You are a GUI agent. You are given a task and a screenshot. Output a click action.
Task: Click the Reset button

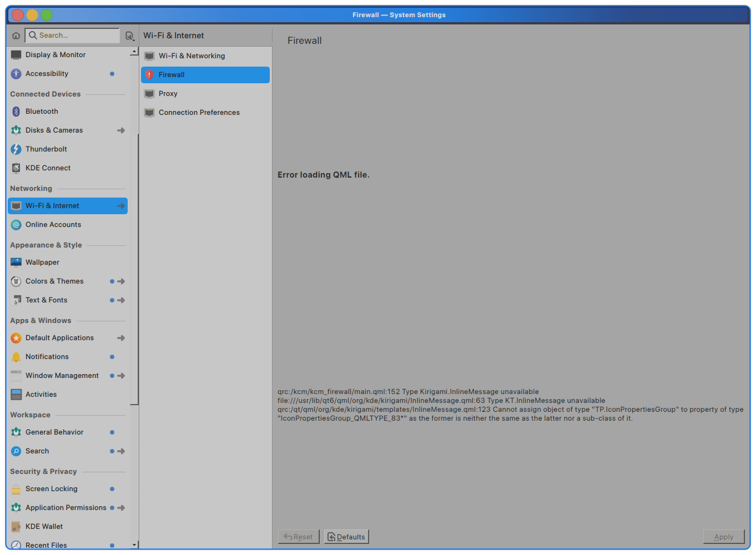click(299, 537)
